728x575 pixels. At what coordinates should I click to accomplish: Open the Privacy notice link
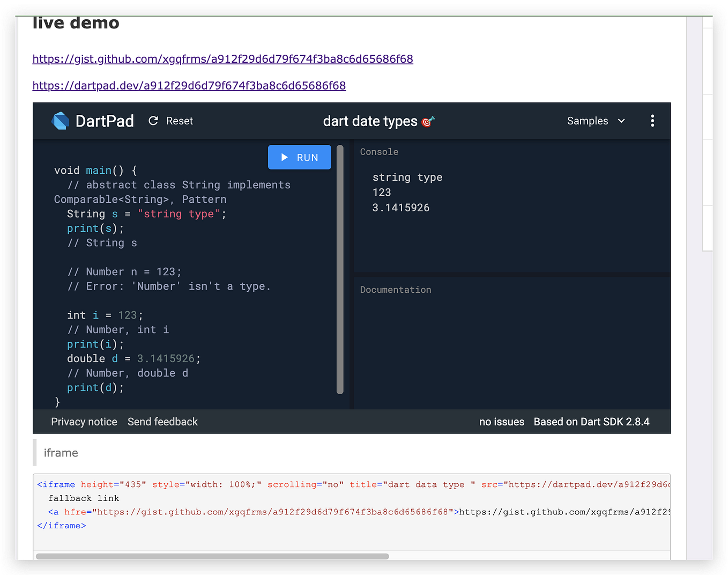[84, 422]
